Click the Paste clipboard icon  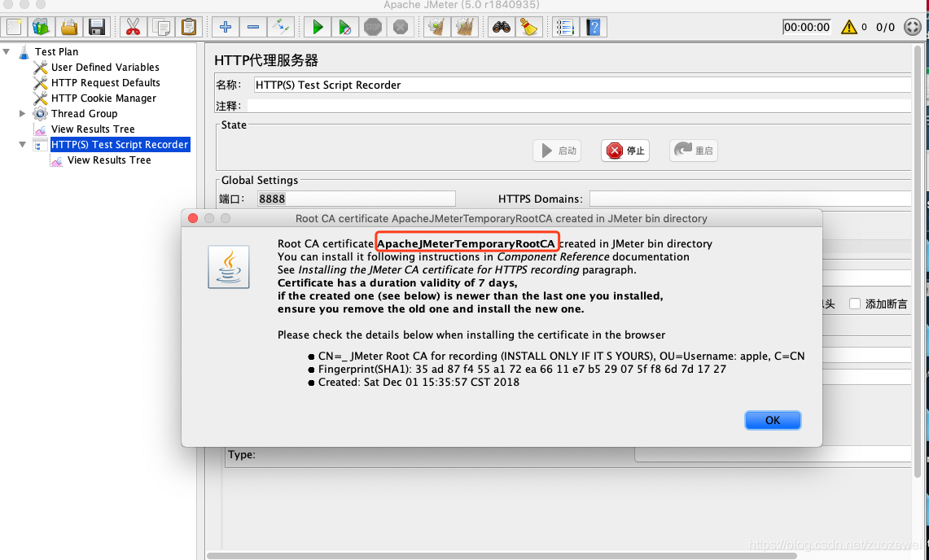(188, 27)
